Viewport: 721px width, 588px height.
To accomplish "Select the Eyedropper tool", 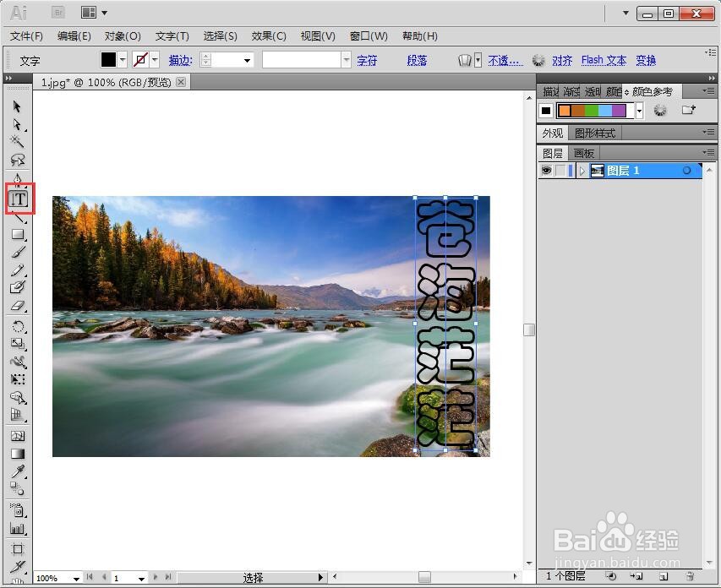I will [18, 471].
